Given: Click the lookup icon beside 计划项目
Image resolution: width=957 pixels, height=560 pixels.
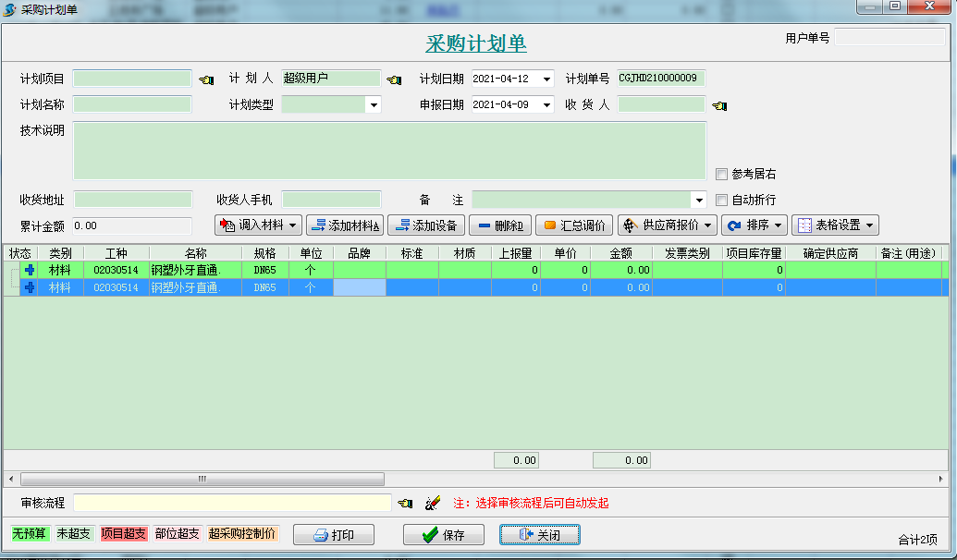Looking at the screenshot, I should coord(205,79).
